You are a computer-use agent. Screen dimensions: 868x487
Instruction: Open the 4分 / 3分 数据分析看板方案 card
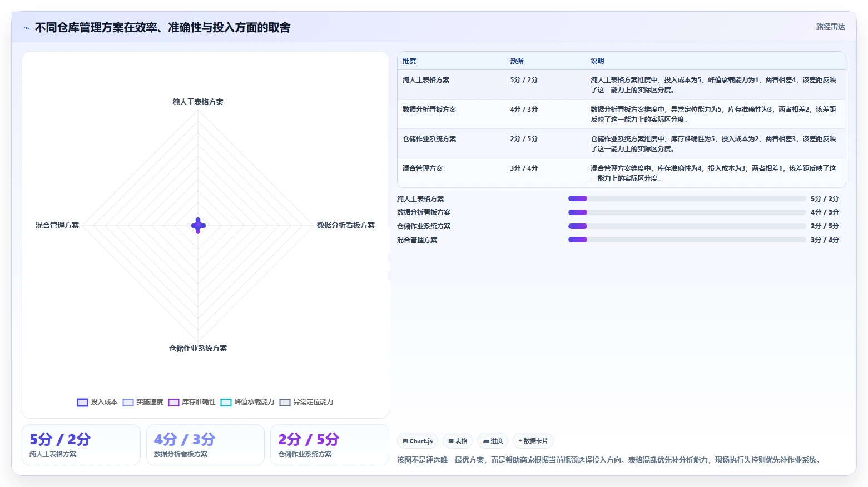click(x=205, y=445)
